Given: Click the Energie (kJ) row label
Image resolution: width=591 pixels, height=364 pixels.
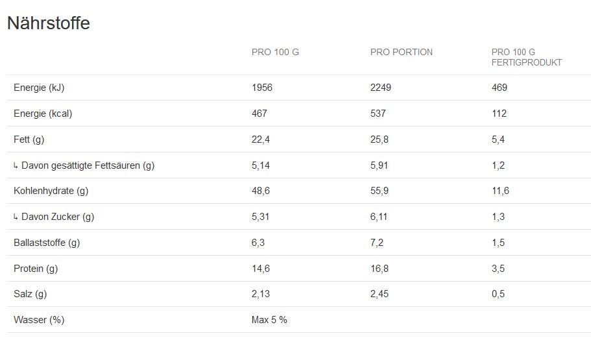Looking at the screenshot, I should pos(39,88).
